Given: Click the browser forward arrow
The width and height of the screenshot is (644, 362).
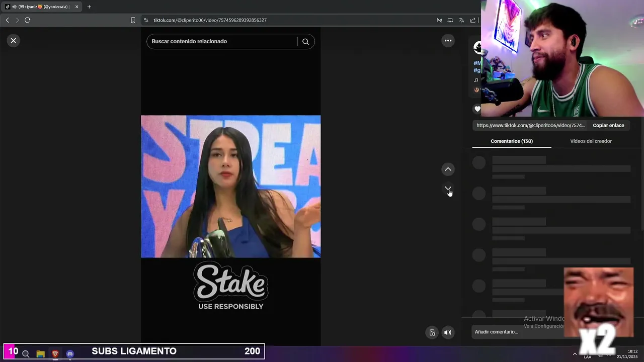Looking at the screenshot, I should click(17, 20).
